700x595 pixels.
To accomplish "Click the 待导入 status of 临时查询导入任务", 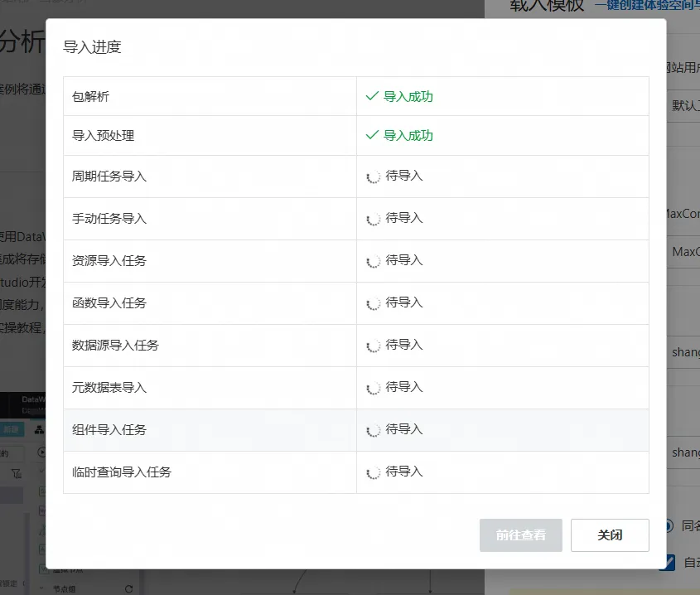I will click(x=403, y=472).
